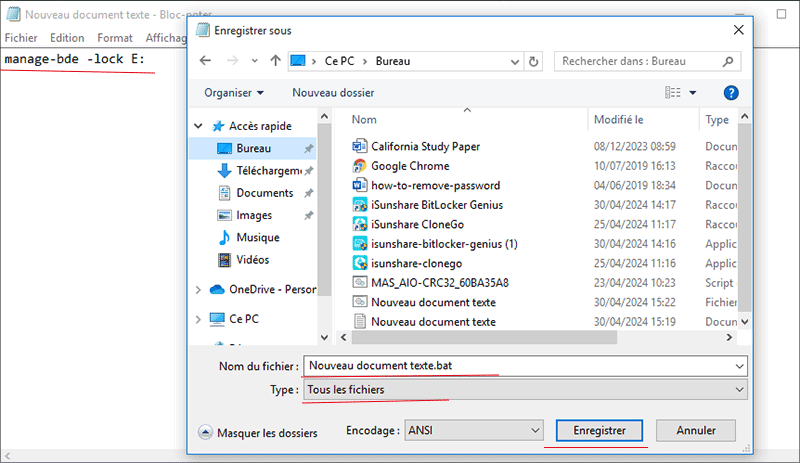The height and width of the screenshot is (463, 800).
Task: Go back with the left arrow button
Action: click(205, 61)
